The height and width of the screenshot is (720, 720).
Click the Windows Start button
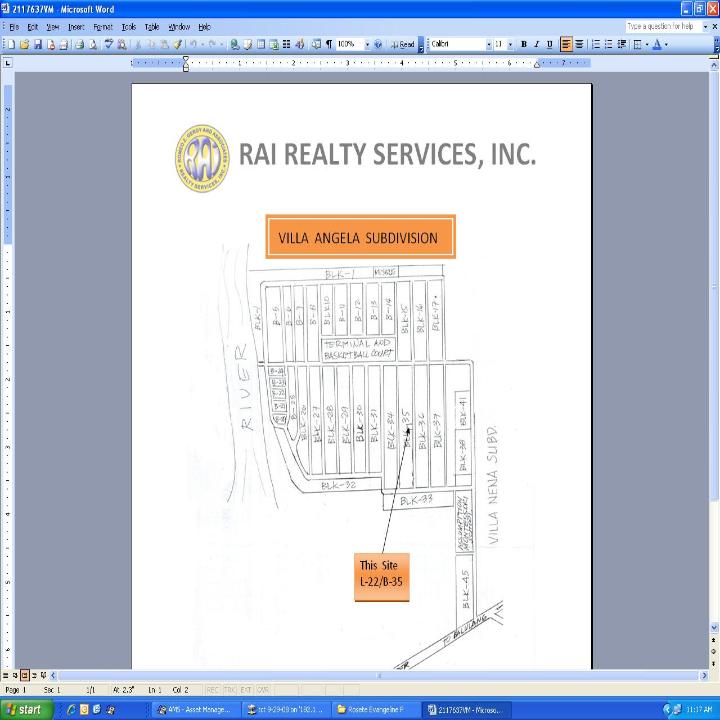[x=25, y=709]
